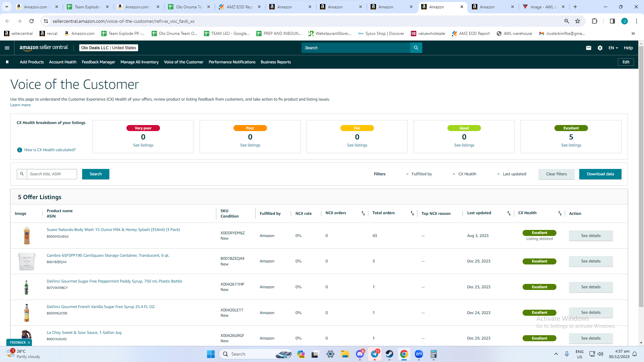Viewport: 644px width, 362px height.
Task: Expand the CX Health filter dropdown
Action: point(465,174)
